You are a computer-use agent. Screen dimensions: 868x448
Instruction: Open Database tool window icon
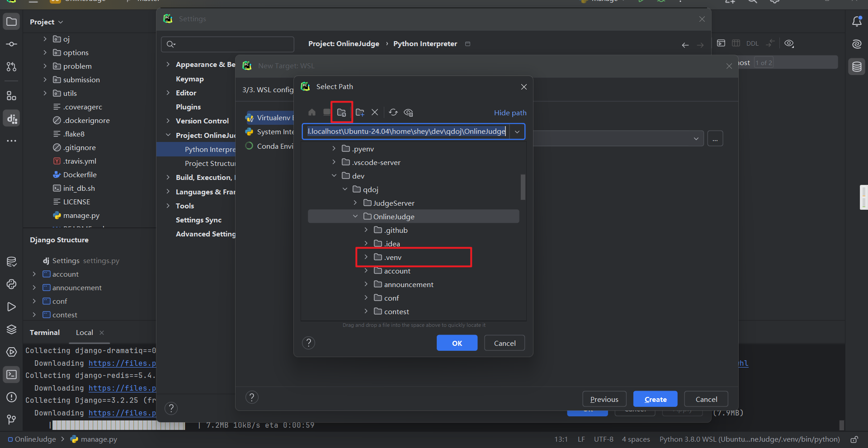(857, 67)
